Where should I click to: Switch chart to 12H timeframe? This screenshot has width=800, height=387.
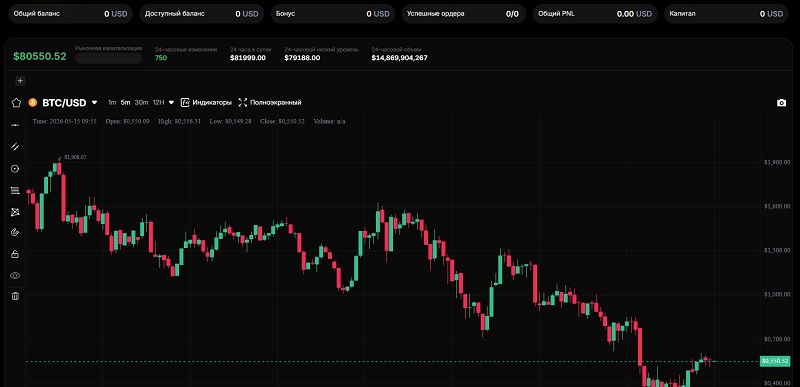(x=159, y=102)
